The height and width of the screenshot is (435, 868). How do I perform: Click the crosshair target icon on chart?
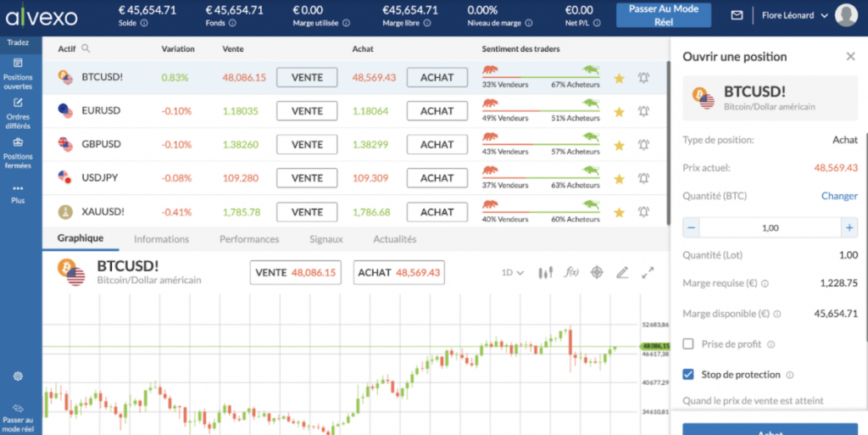point(597,272)
